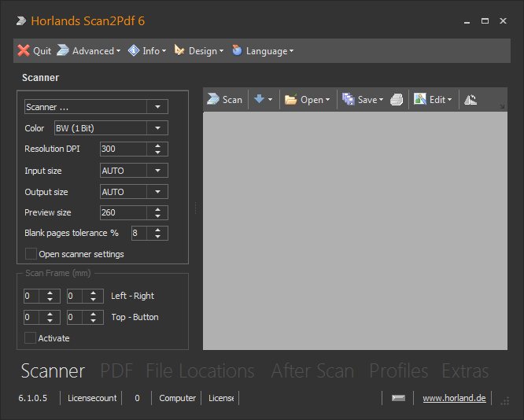This screenshot has width=524, height=420.
Task: Click the Open folder icon
Action: (x=290, y=100)
